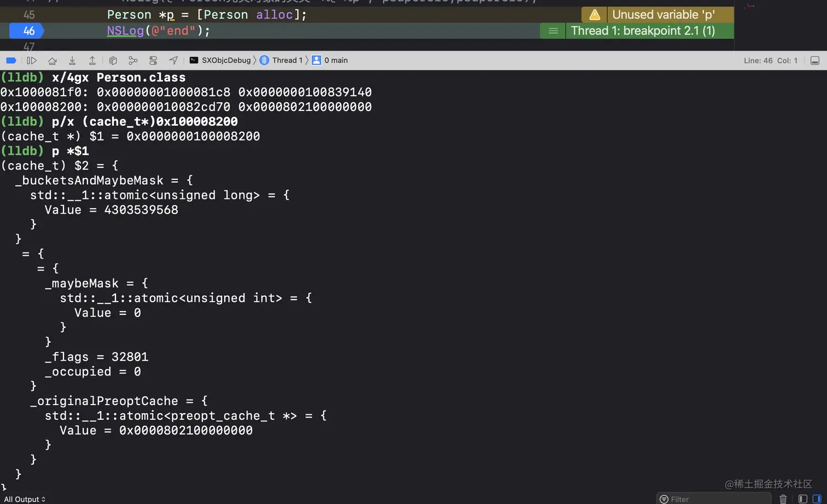Click the yellow warning triangle icon
This screenshot has width=827, height=504.
[x=595, y=15]
